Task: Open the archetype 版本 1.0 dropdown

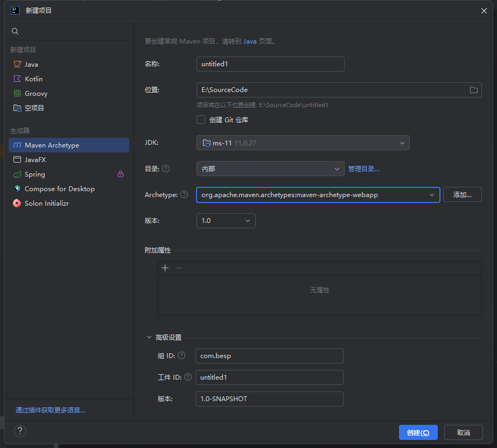Action: point(226,221)
